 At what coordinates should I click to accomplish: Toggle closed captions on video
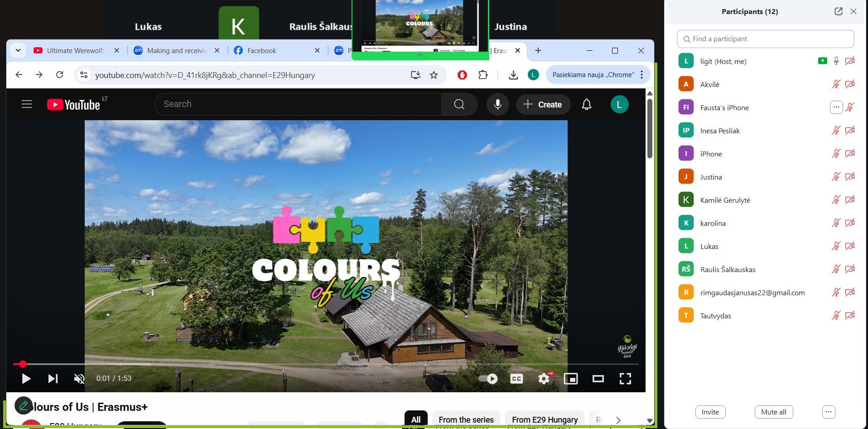click(x=516, y=379)
